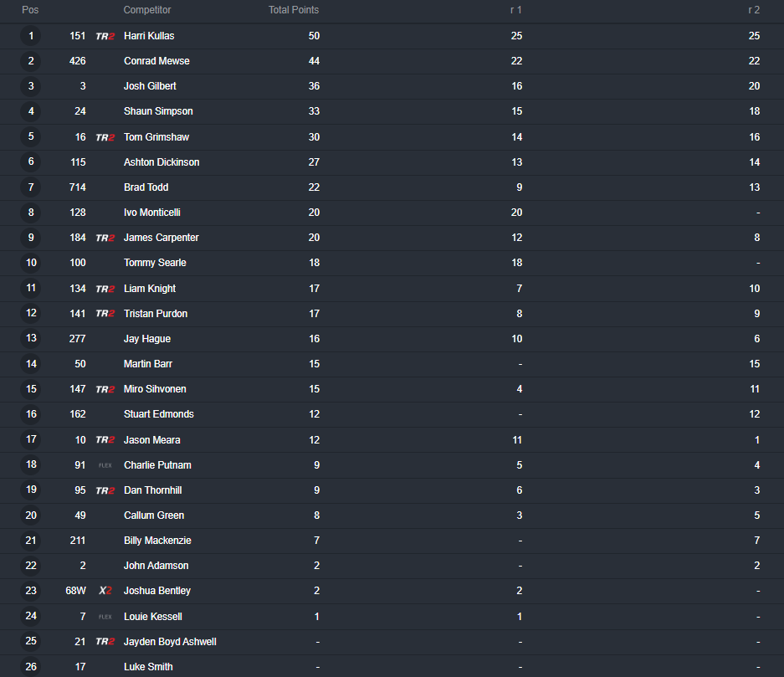
Task: Select the r 1 column header
Action: pyautogui.click(x=516, y=10)
